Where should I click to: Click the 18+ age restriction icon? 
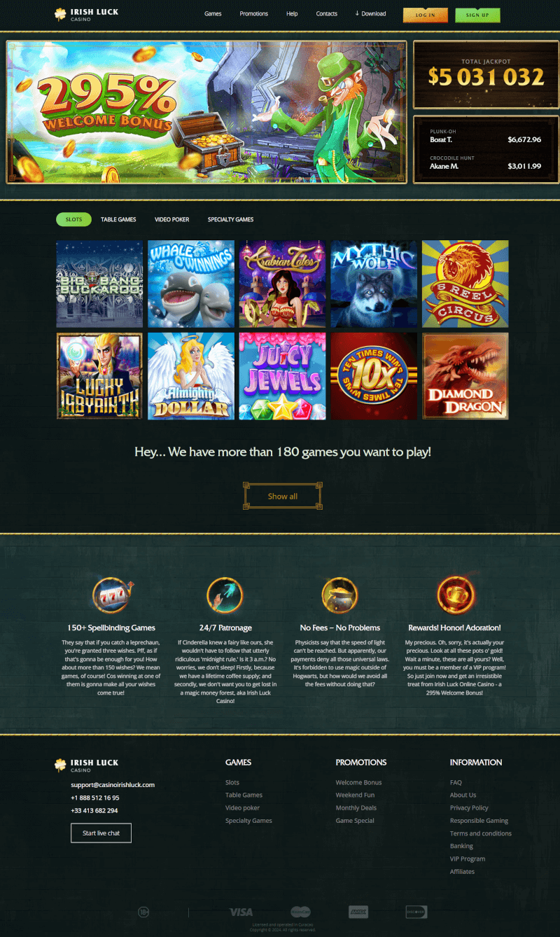pyautogui.click(x=143, y=912)
